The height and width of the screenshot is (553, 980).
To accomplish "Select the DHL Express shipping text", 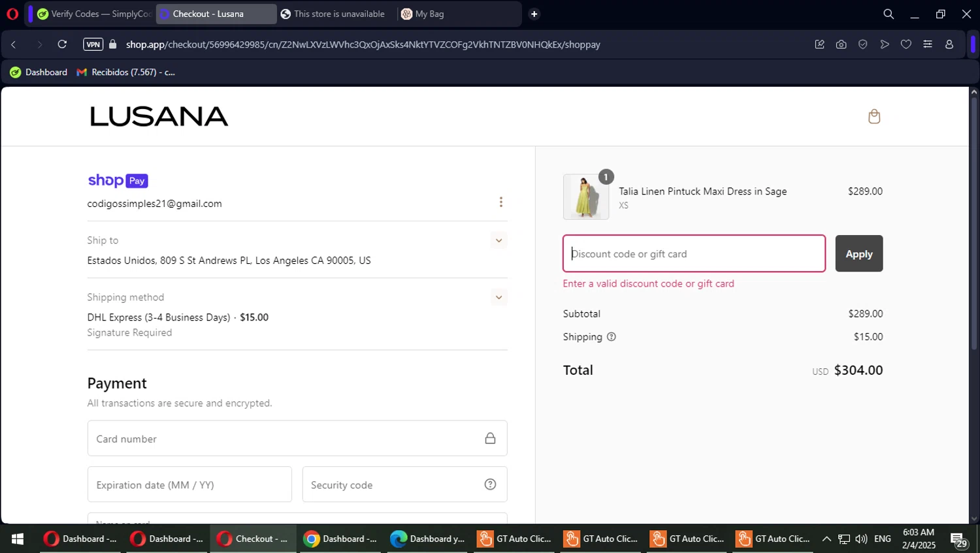I will click(178, 317).
